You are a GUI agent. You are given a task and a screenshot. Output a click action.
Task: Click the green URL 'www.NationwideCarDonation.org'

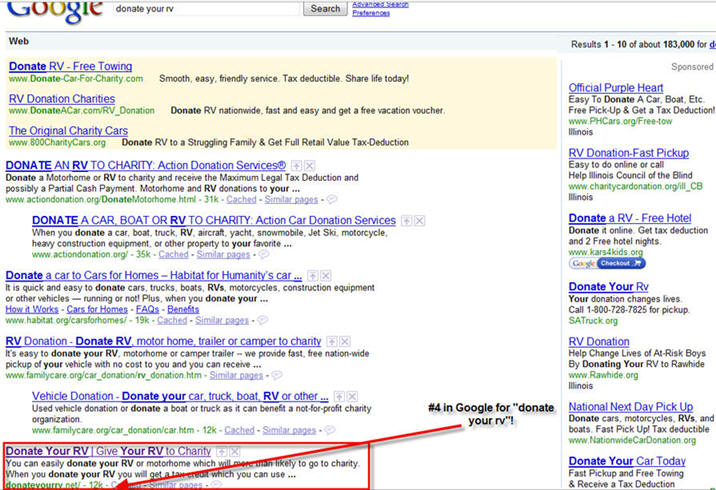pos(632,440)
